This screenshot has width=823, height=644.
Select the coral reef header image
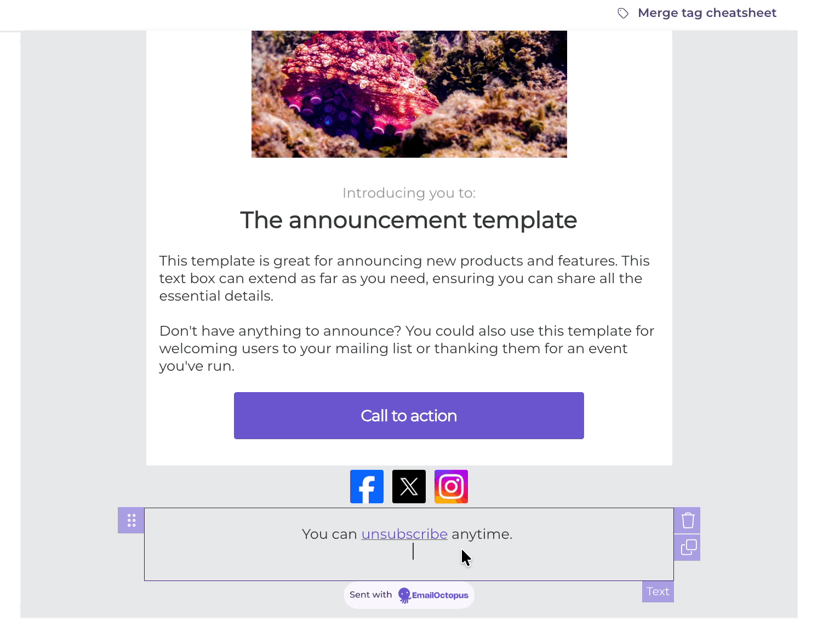pos(409,93)
